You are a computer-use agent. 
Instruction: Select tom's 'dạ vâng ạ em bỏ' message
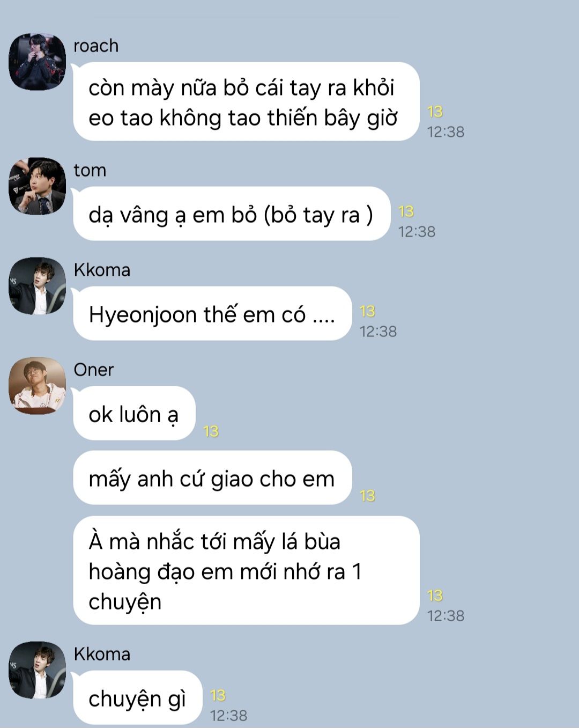tap(232, 214)
